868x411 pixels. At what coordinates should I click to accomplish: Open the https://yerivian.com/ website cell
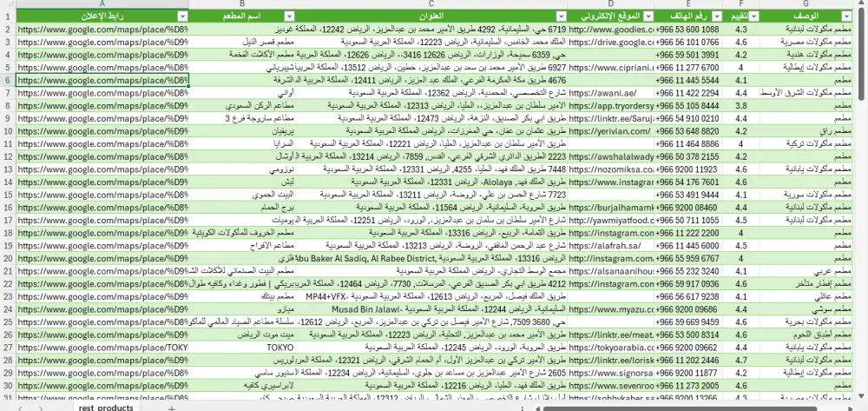[x=610, y=130]
